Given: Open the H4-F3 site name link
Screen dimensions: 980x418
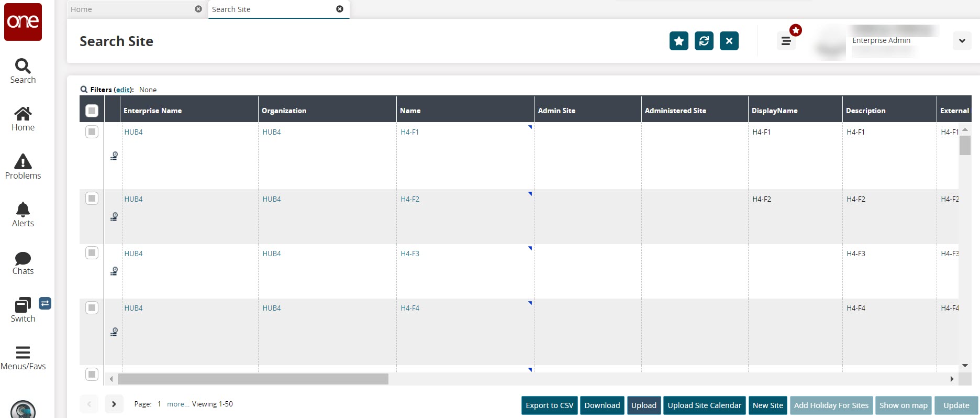Looking at the screenshot, I should (x=410, y=254).
